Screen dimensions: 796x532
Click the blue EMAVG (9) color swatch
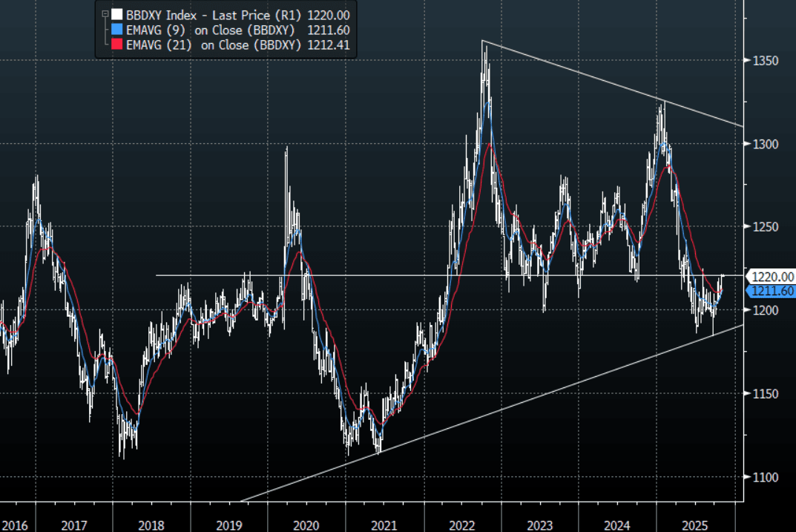[x=117, y=30]
